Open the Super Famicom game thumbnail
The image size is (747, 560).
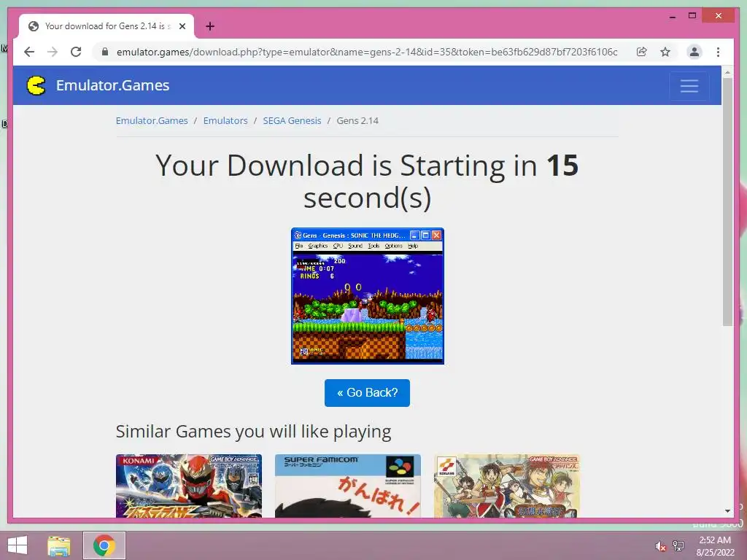tap(348, 486)
